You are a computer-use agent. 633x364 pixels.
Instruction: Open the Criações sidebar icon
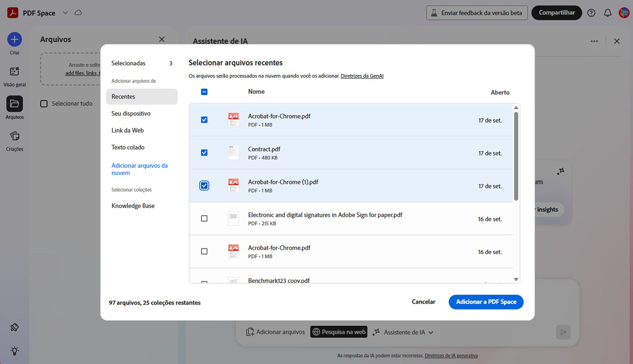[x=15, y=136]
